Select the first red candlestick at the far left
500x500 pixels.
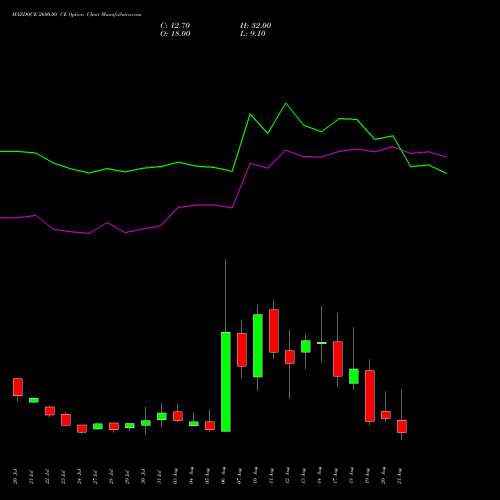point(18,387)
